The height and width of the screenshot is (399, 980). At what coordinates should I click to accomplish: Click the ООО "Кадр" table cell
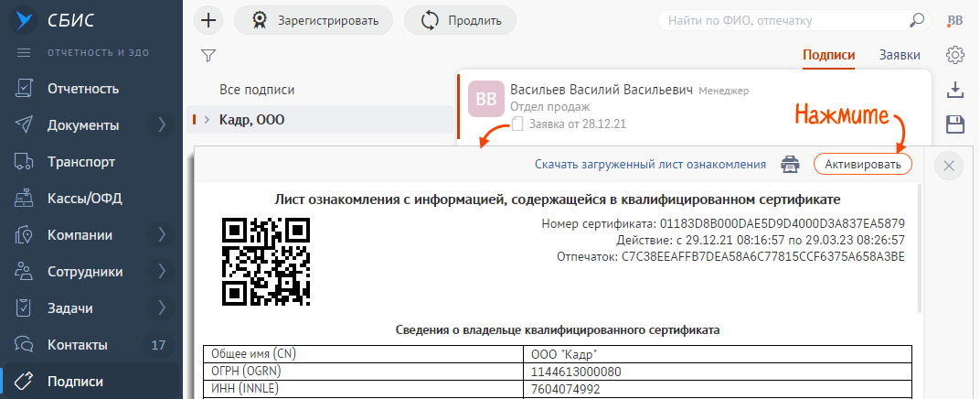click(x=718, y=353)
